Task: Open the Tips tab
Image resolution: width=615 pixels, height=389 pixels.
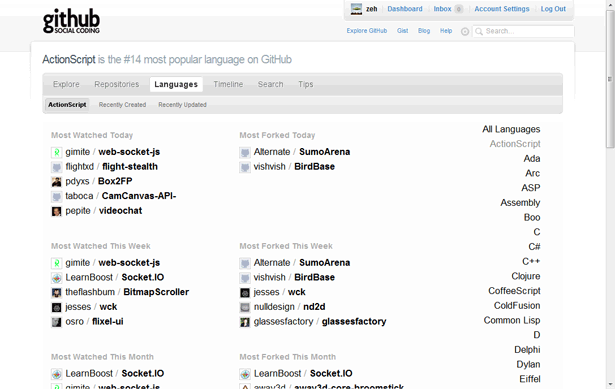Action: 306,84
